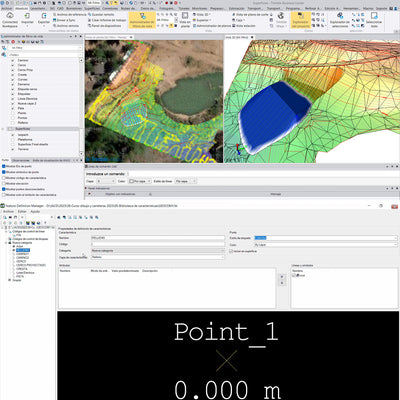Click the Guardar remoto button

101,15
